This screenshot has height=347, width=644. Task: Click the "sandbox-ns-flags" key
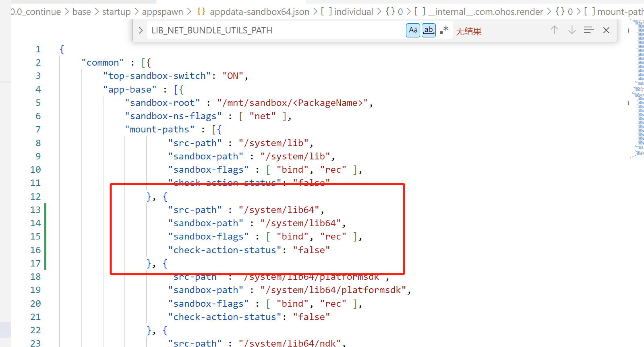coord(173,116)
